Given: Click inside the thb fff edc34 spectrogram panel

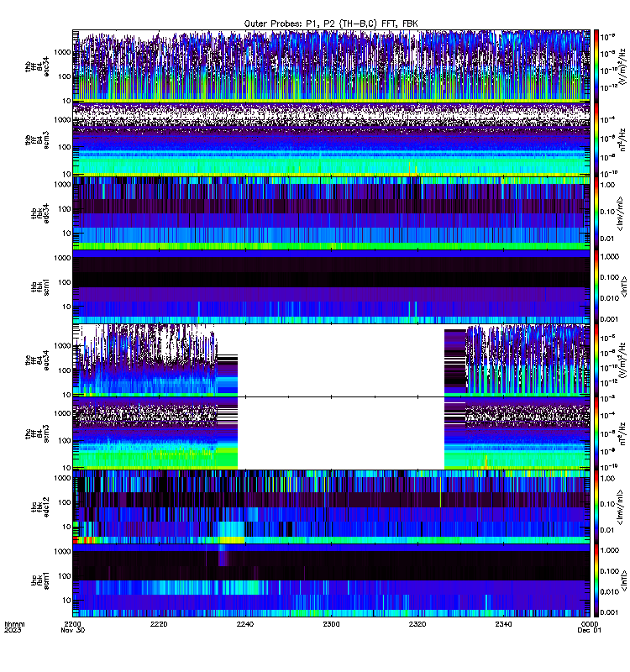Looking at the screenshot, I should tap(331, 66).
